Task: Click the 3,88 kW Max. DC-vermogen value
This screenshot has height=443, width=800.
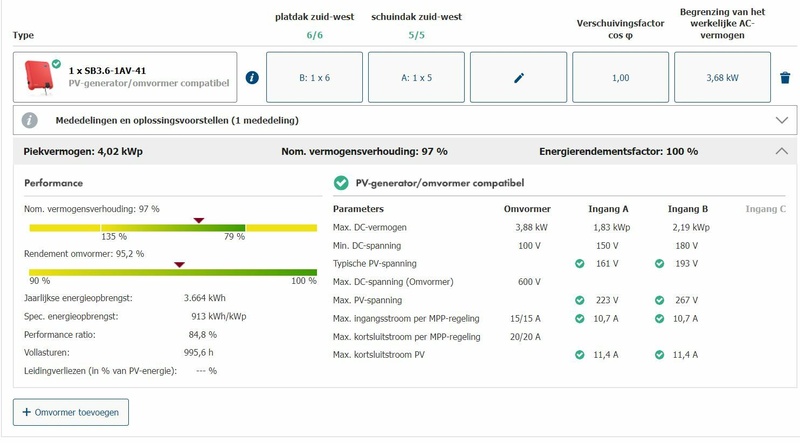Action: coord(531,227)
